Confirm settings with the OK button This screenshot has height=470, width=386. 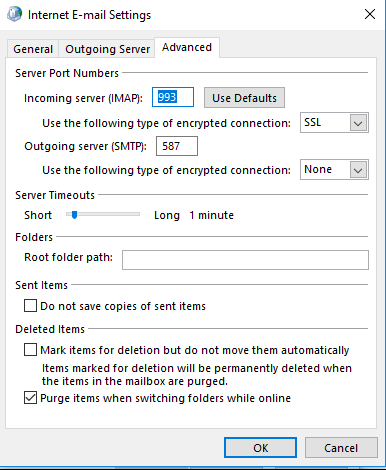(x=260, y=448)
